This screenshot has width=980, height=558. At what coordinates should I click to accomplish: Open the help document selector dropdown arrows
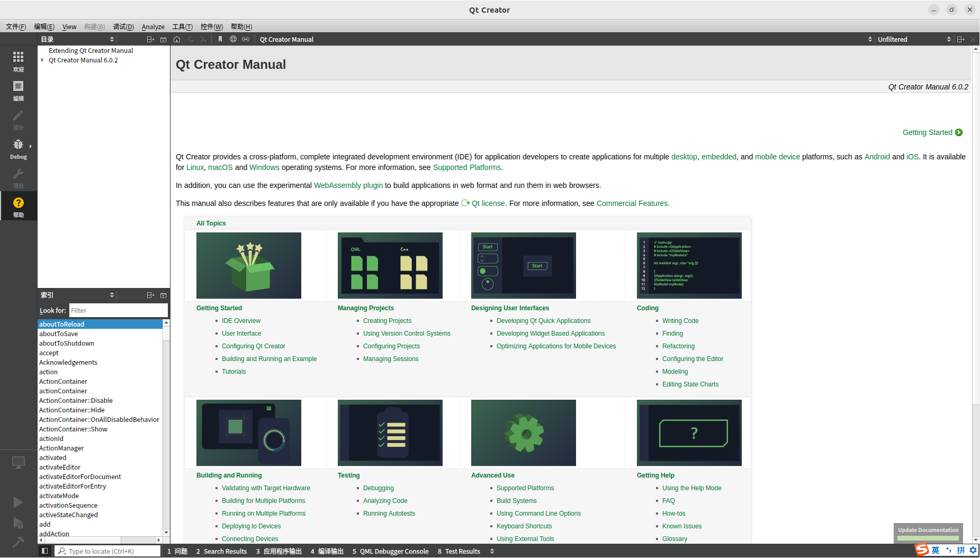(x=870, y=39)
